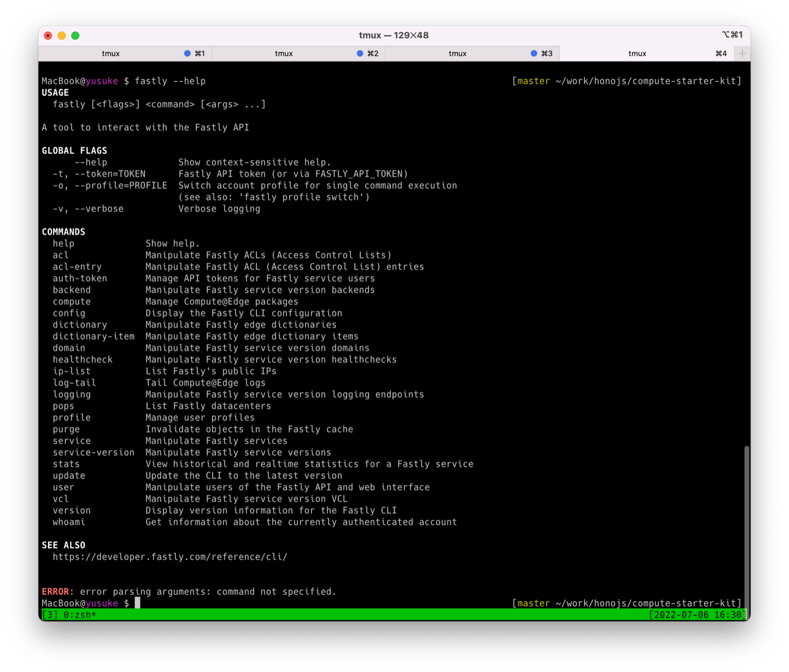Select the 'GLOBAL FLAGS' heading
Screen dimensions: 789x672
(x=74, y=151)
